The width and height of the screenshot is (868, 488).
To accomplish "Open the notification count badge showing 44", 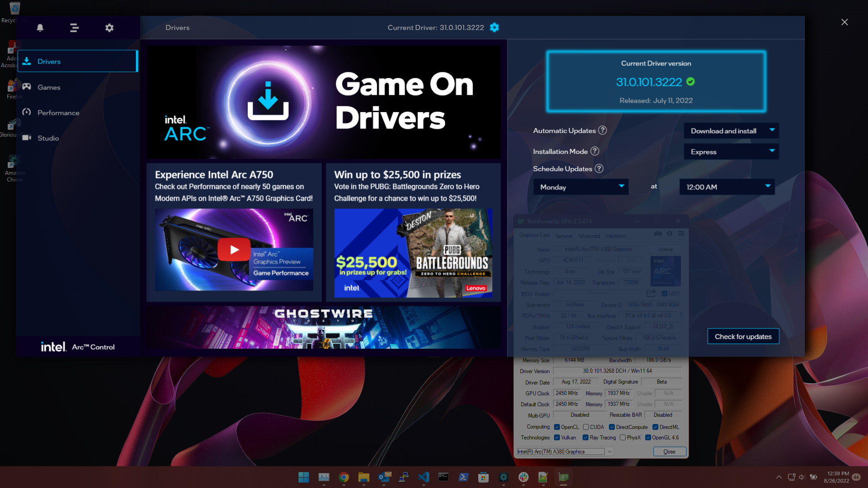I will [x=856, y=477].
